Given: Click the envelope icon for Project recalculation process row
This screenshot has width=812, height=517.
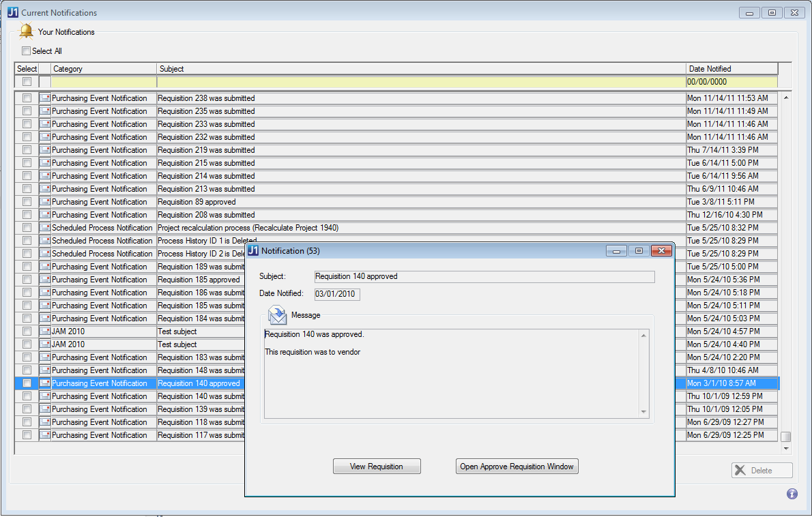Looking at the screenshot, I should (45, 228).
